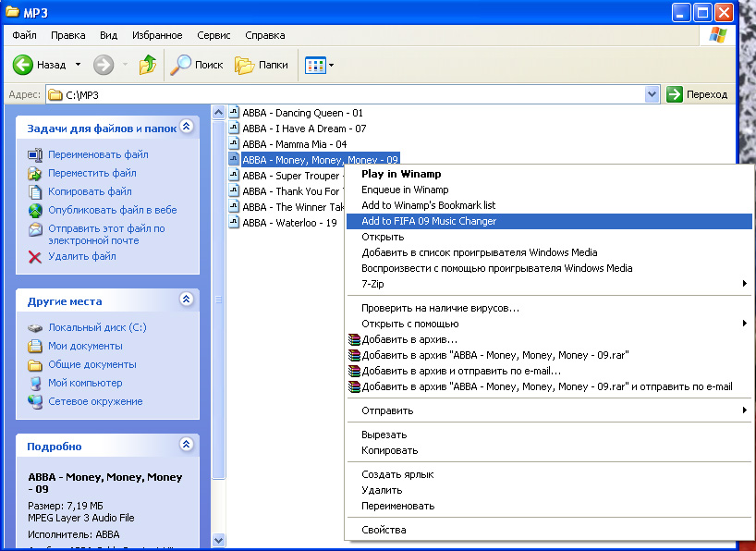Choose Переименовать in the context menu

click(x=549, y=506)
